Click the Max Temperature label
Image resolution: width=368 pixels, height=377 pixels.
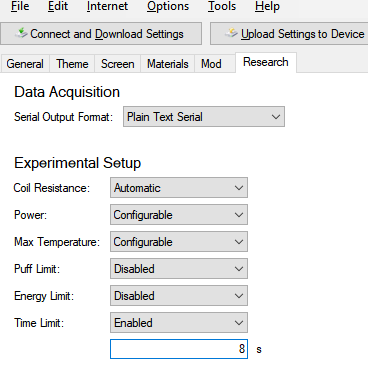tap(57, 242)
